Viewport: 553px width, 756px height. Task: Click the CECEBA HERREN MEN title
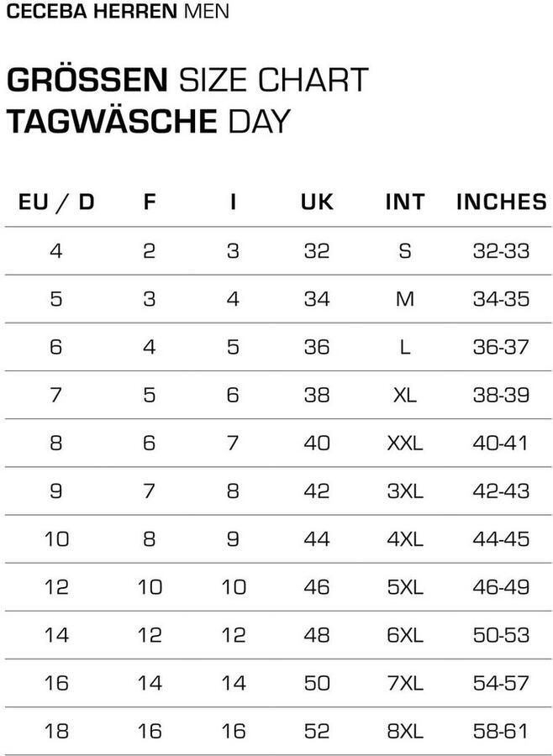click(118, 11)
